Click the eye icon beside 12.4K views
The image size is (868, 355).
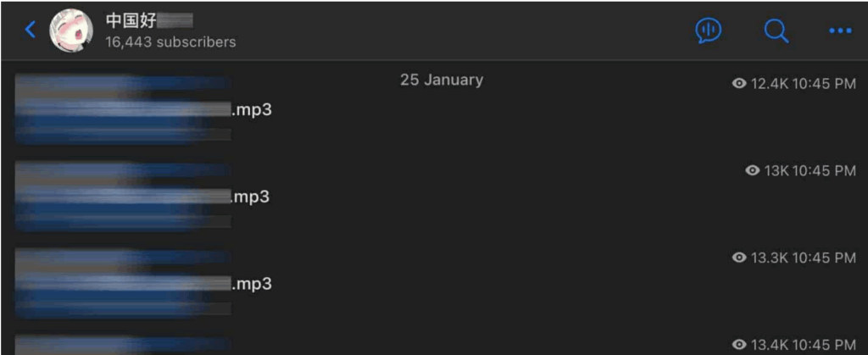739,83
